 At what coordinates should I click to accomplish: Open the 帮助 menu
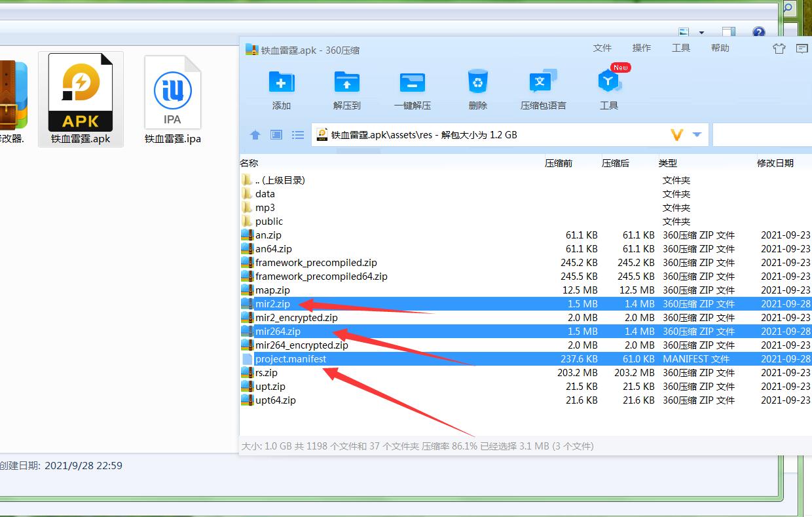point(720,48)
